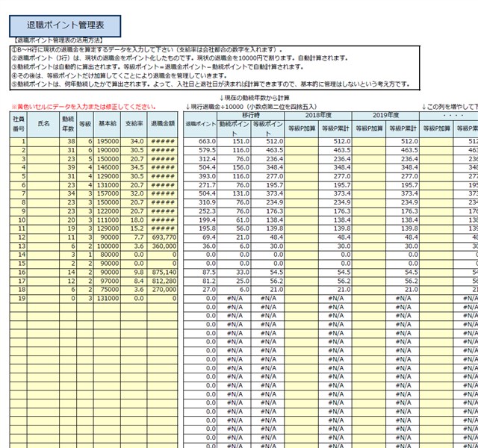Select retirement amount cell showing 360,000
The height and width of the screenshot is (448, 478).
162,244
